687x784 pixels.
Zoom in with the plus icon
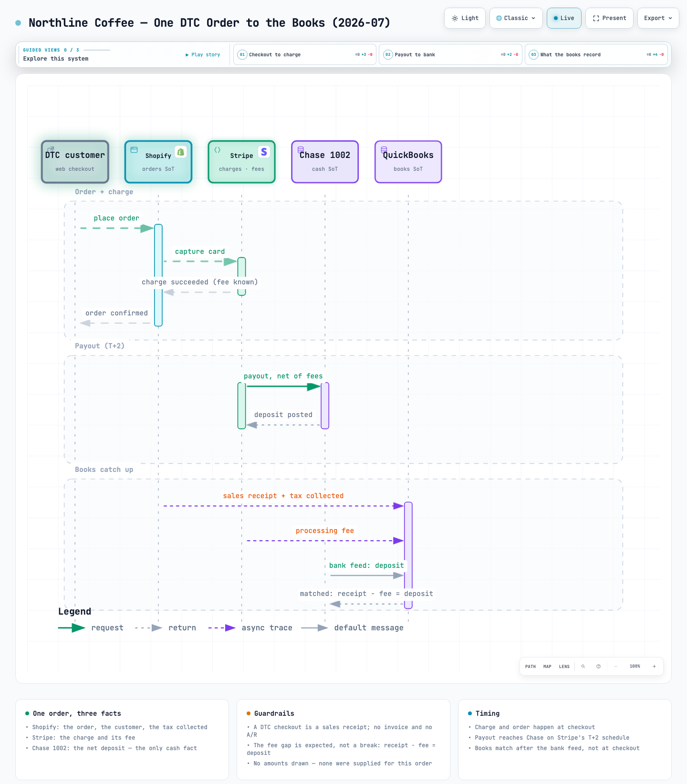tap(654, 667)
